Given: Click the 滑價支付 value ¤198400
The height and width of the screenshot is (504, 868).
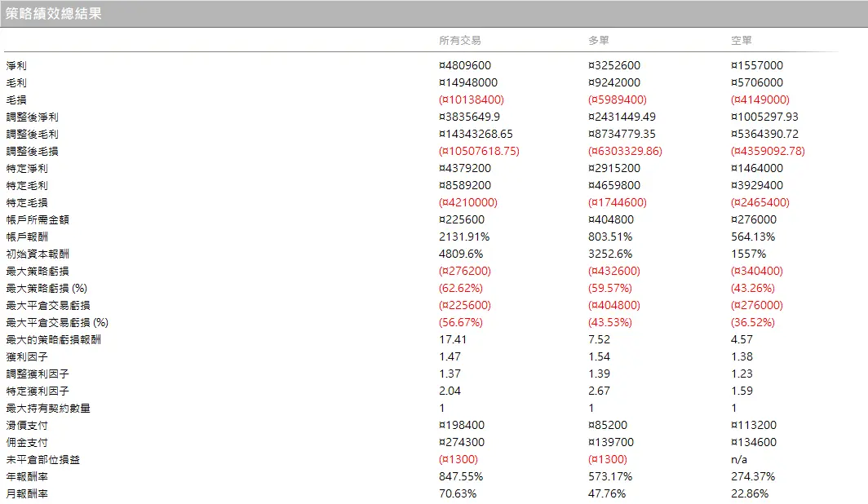Looking at the screenshot, I should (x=462, y=425).
